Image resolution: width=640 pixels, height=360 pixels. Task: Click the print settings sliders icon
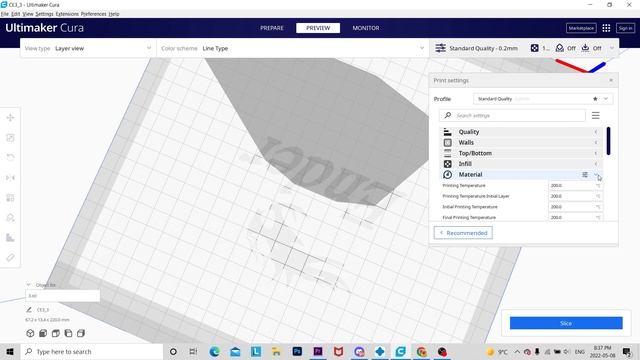(x=440, y=48)
